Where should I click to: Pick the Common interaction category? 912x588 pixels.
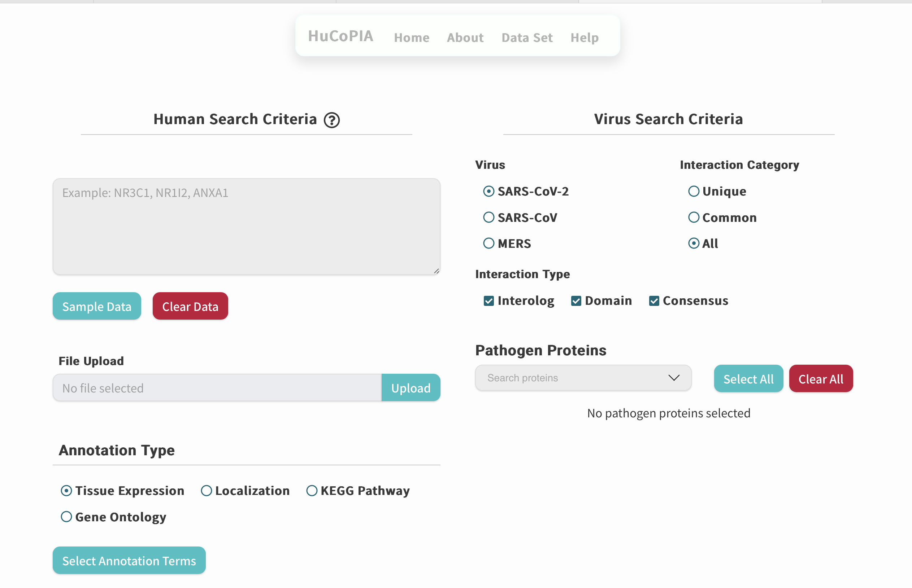click(x=694, y=218)
